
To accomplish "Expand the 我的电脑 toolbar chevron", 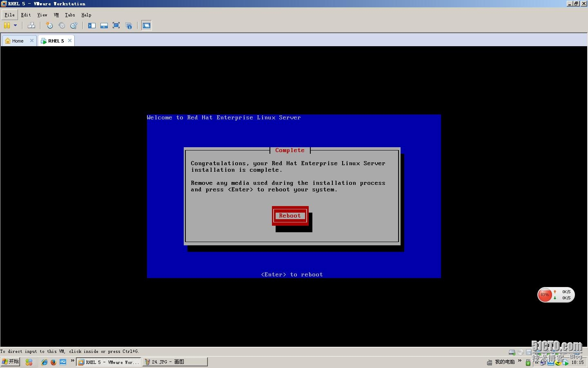I will pos(520,361).
